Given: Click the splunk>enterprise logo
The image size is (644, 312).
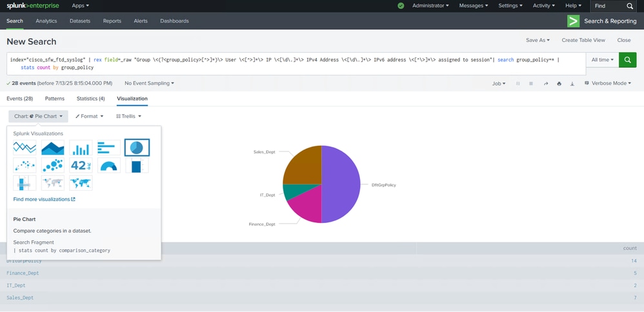Looking at the screenshot, I should tap(33, 6).
